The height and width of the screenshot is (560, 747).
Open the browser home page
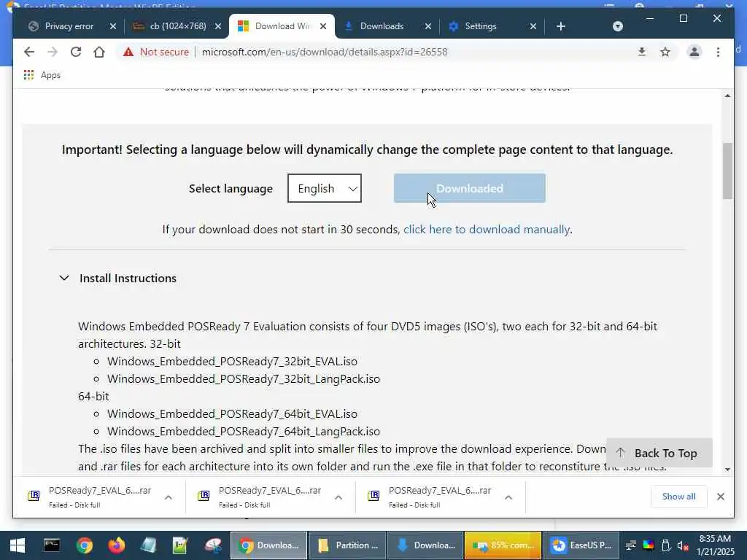[x=99, y=52]
